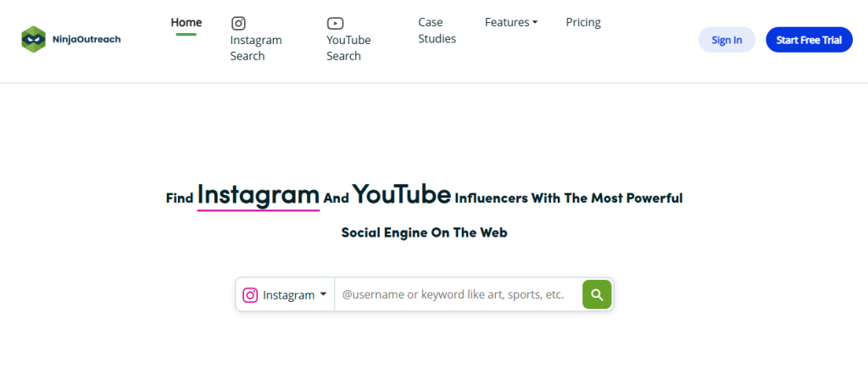Open YouTube Search page

click(348, 48)
